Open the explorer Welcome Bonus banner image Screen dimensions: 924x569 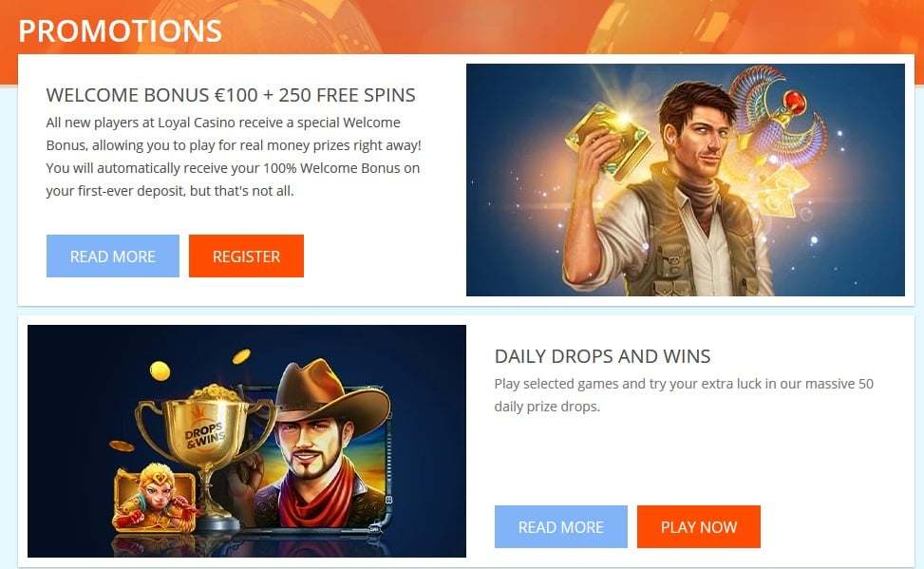[x=686, y=180]
